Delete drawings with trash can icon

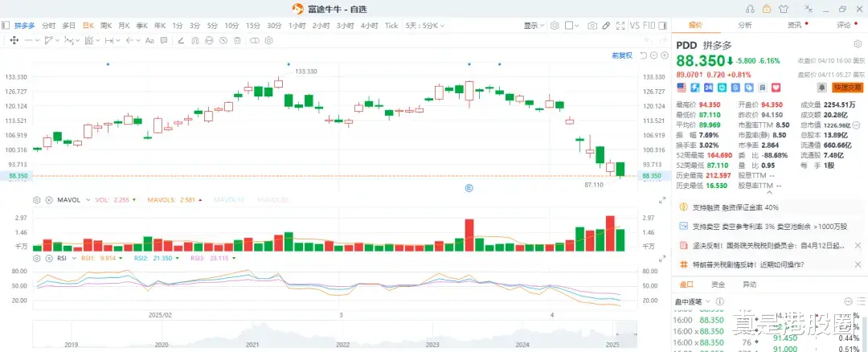tap(237, 40)
